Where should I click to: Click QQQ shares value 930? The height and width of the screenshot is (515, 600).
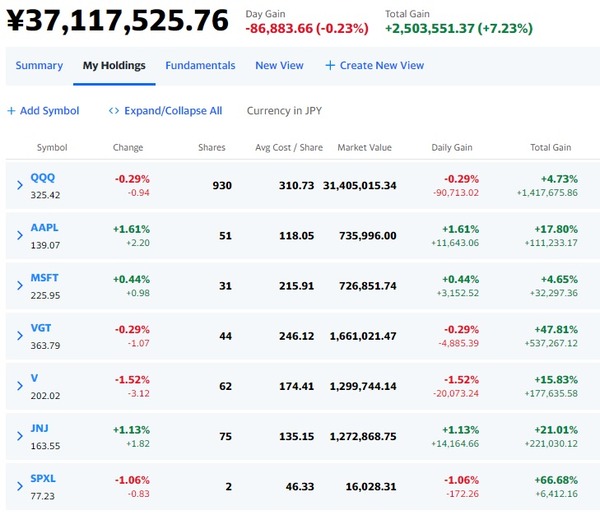coord(222,186)
